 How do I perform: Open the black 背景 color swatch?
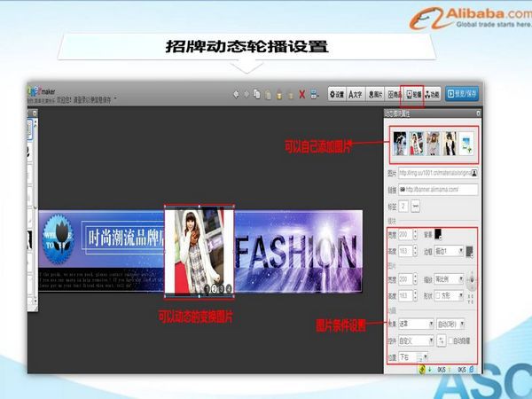438,233
